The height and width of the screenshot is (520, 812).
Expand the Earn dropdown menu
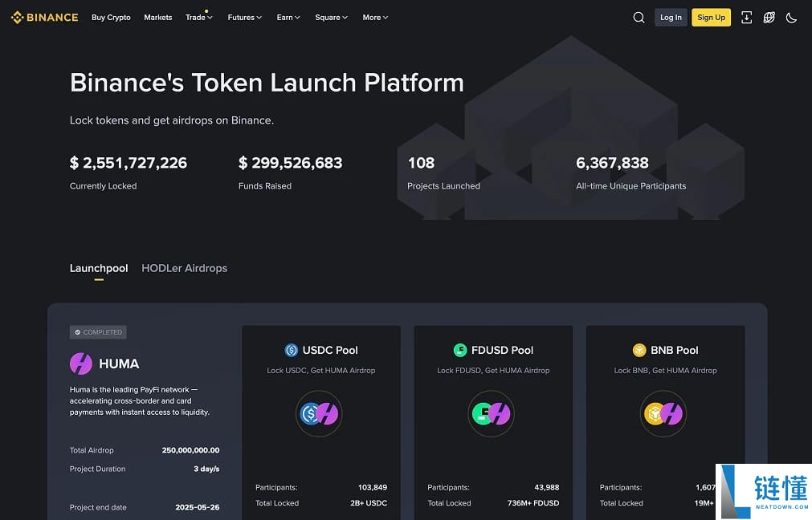pos(288,18)
